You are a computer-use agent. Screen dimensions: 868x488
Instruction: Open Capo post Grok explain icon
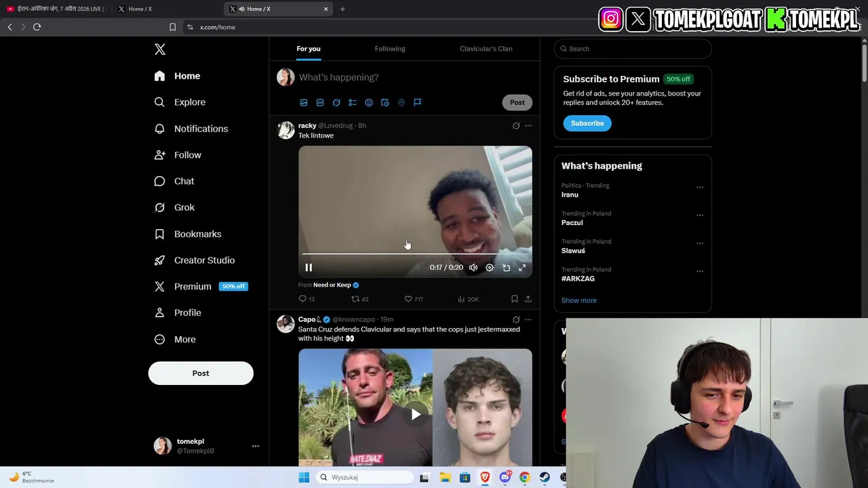(516, 319)
